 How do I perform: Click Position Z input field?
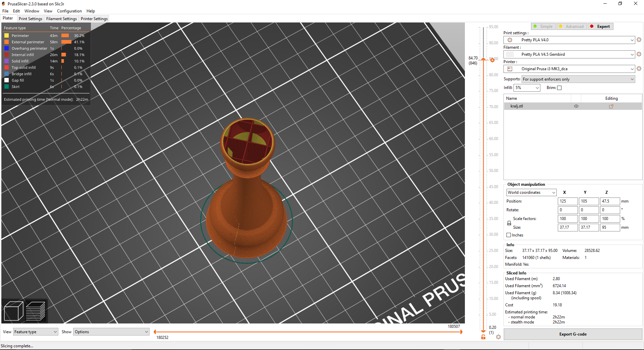pos(610,201)
